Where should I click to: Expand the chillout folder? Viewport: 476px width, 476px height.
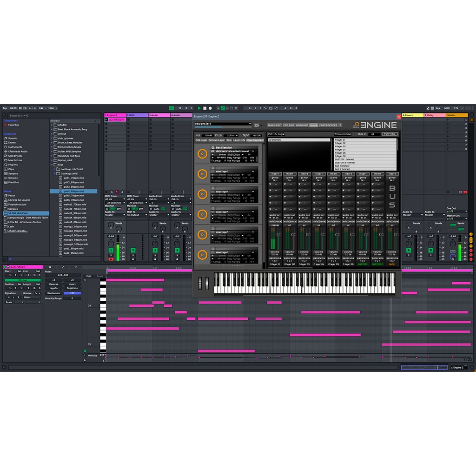[51, 133]
